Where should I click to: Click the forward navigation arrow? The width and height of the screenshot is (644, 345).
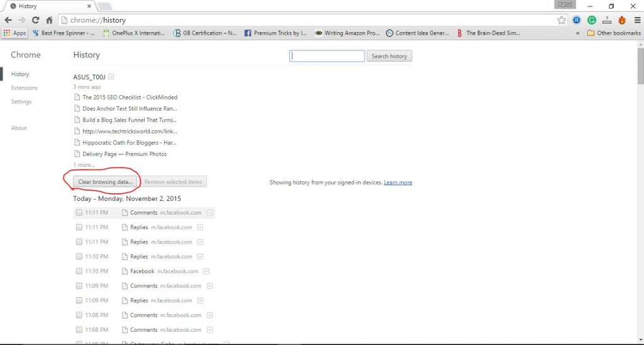pos(22,20)
